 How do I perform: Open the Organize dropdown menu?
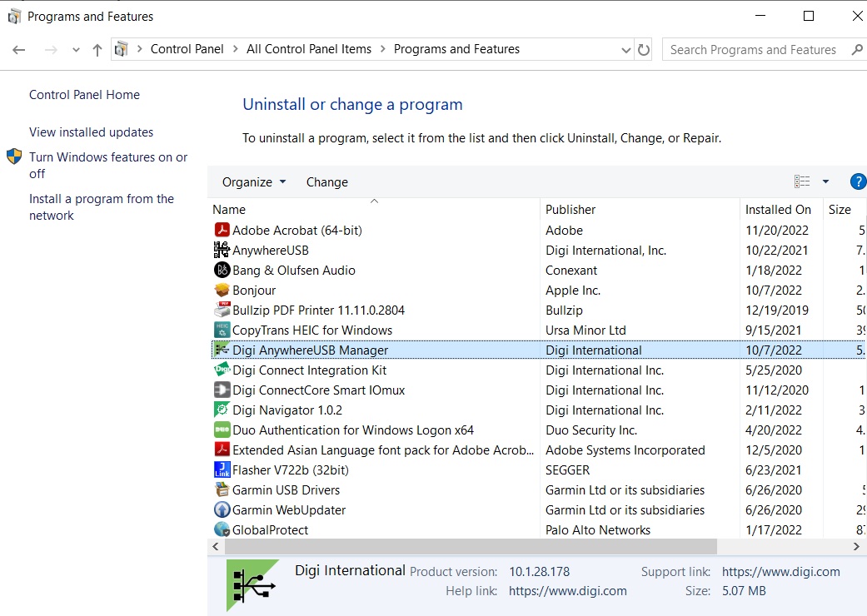point(254,181)
